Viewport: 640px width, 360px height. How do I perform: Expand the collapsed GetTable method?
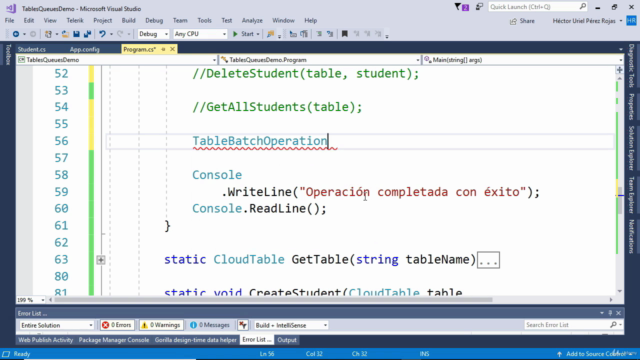click(x=101, y=260)
